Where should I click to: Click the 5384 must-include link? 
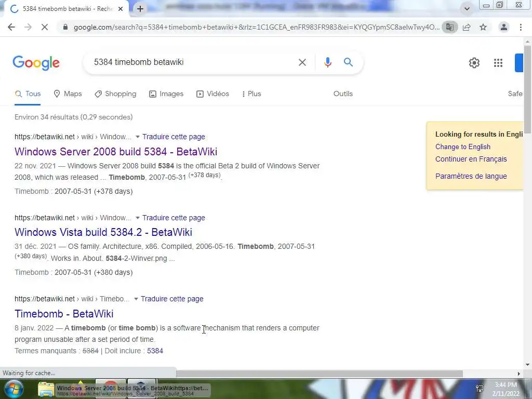point(155,351)
